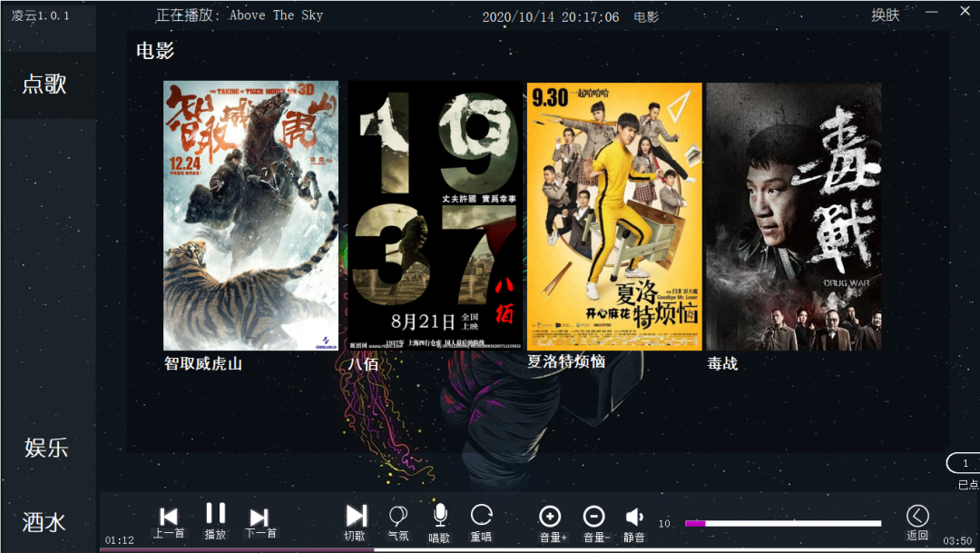Open the 点歌 song selection tab

44,84
